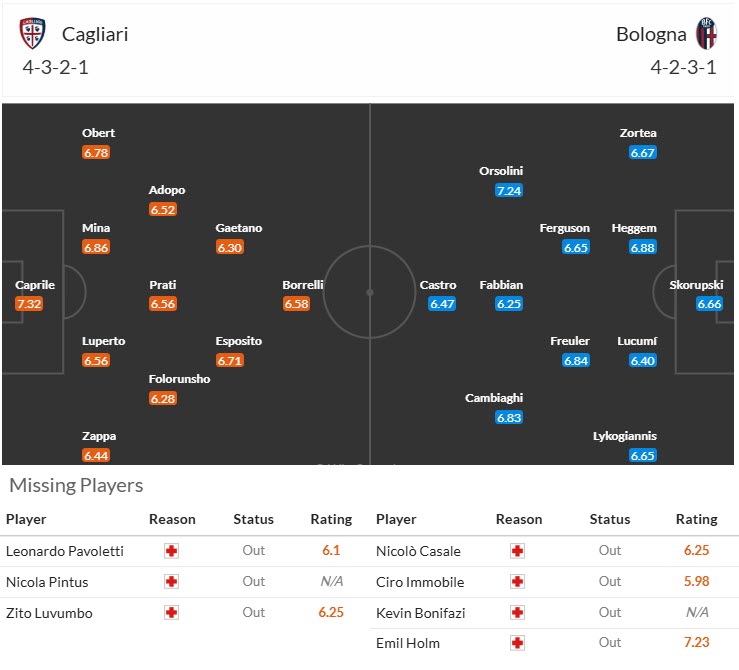Click Castro's 6.47 rating badge
Screen dimensions: 739x670
pyautogui.click(x=442, y=304)
